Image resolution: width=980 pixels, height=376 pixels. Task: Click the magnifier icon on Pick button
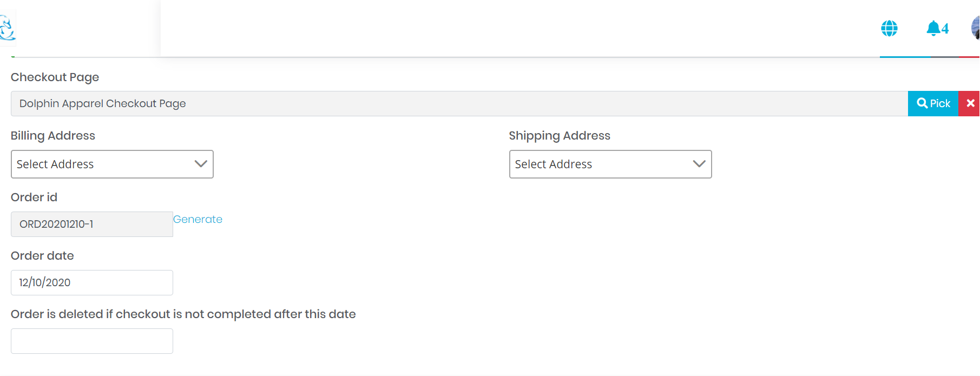coord(922,103)
